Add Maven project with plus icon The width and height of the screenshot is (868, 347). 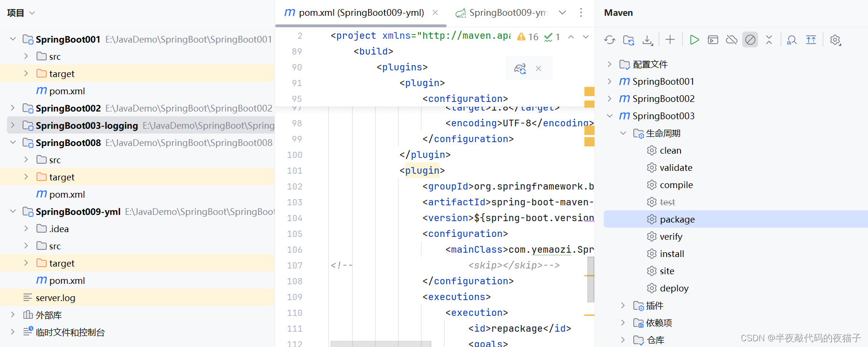point(670,40)
